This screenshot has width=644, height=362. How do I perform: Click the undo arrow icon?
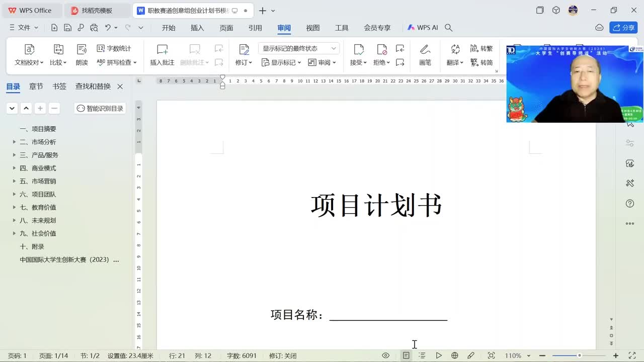pos(108,28)
